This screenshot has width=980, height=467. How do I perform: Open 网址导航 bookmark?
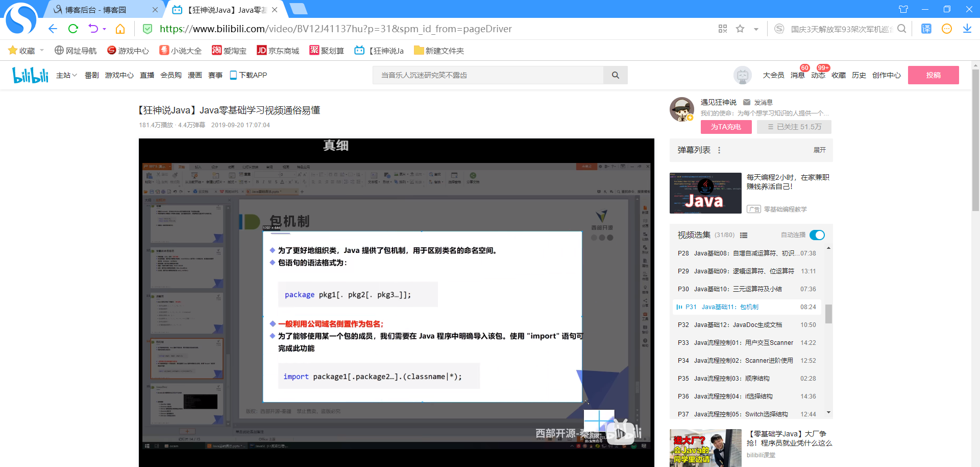76,51
